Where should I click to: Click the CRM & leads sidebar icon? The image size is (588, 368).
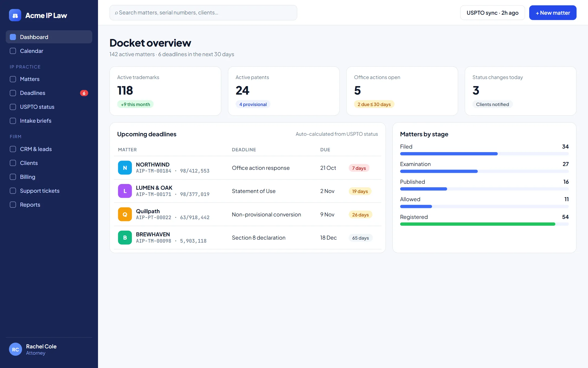coord(13,149)
